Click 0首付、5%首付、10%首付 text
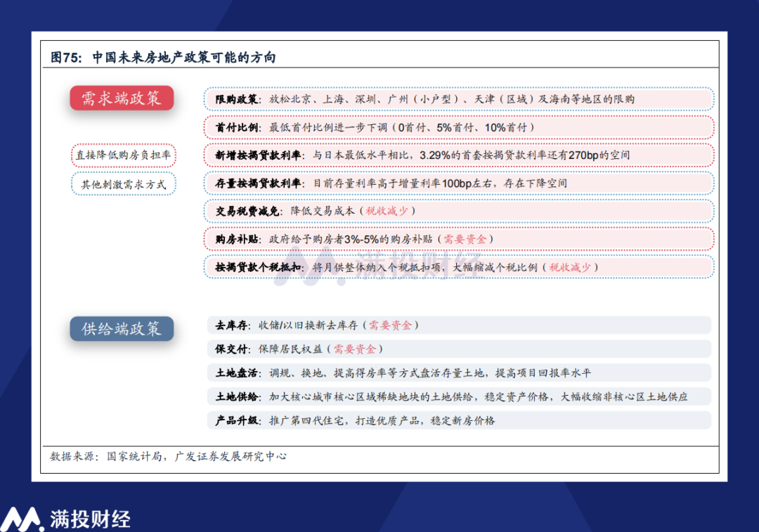759x532 pixels. click(x=462, y=127)
